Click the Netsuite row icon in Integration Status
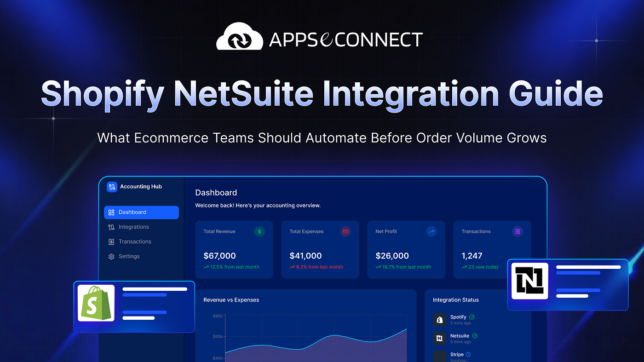644x362 pixels. coord(439,339)
